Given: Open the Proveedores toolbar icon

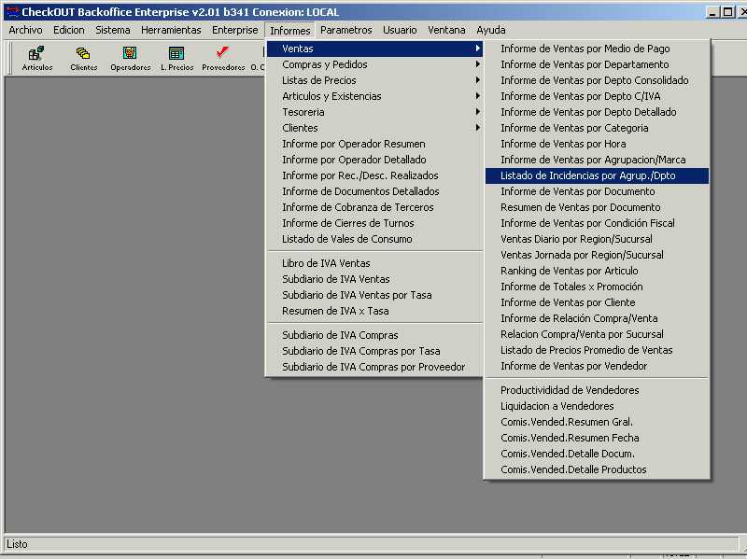Looking at the screenshot, I should pos(223,58).
